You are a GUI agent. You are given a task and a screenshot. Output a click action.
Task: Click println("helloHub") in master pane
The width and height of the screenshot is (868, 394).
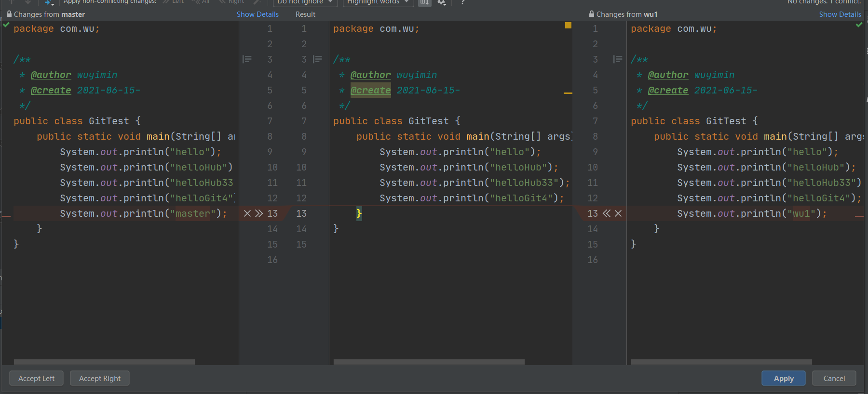pos(146,167)
